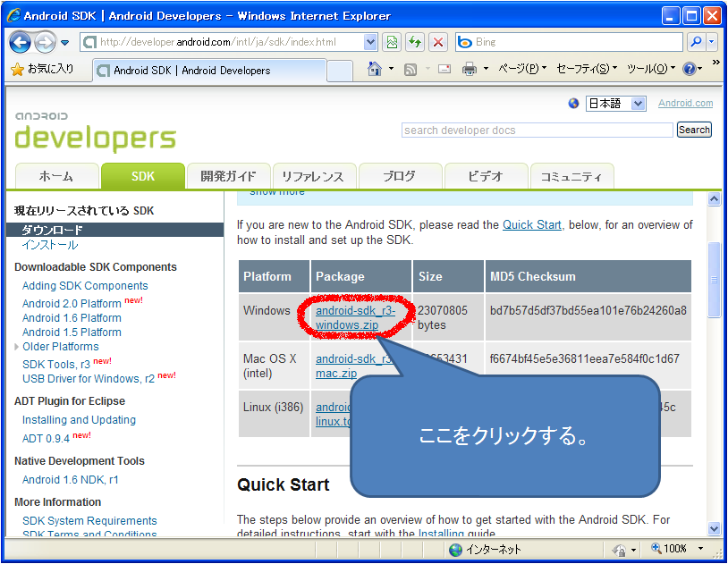728x564 pixels.
Task: Click the status bar protected mode icon
Action: (619, 550)
